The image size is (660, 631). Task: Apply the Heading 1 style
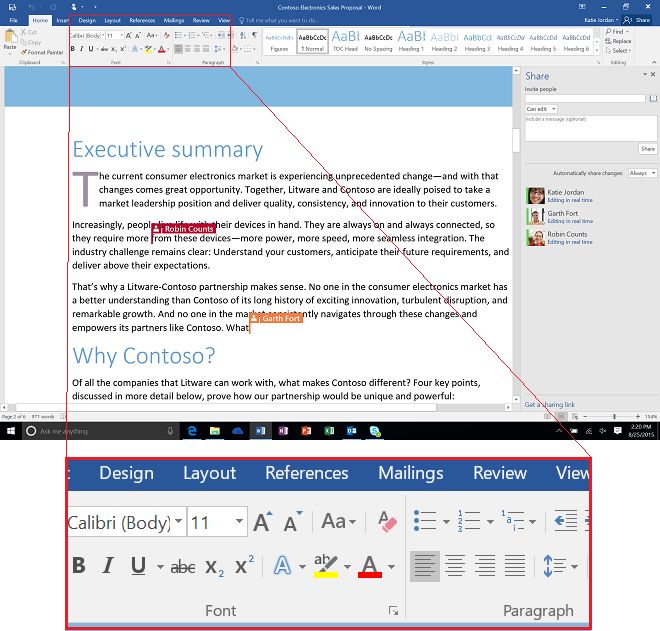pyautogui.click(x=411, y=41)
